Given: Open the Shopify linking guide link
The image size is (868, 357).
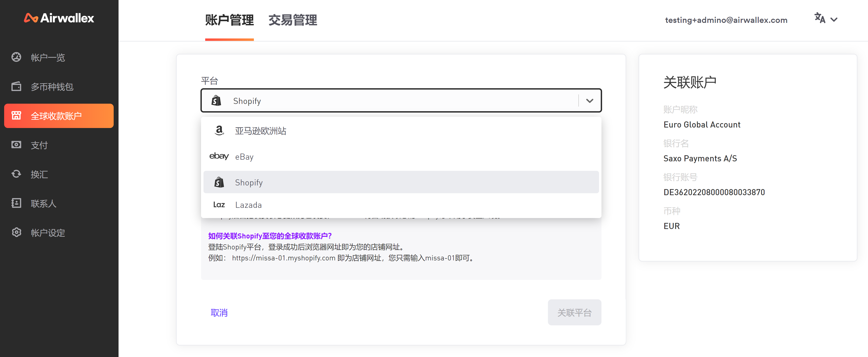Looking at the screenshot, I should pyautogui.click(x=269, y=236).
